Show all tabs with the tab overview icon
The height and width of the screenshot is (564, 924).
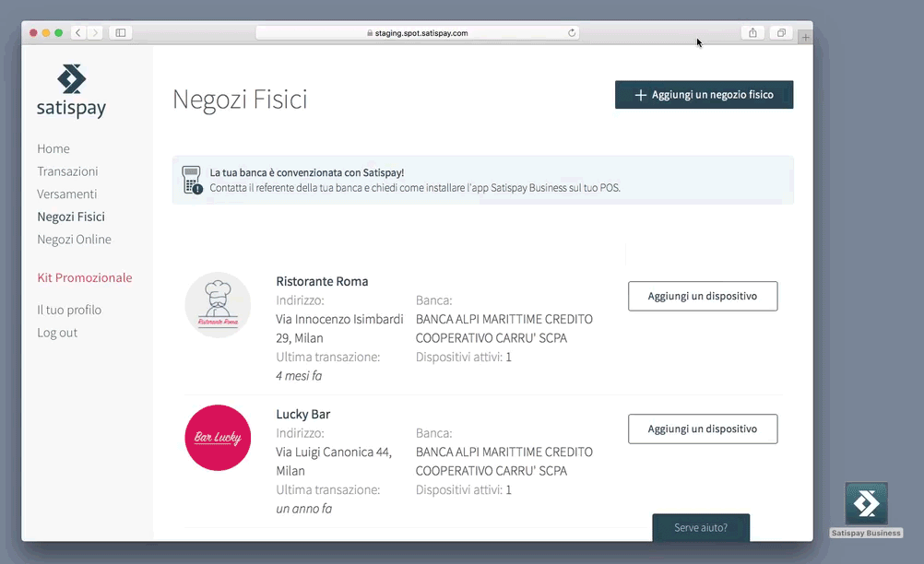click(x=781, y=33)
